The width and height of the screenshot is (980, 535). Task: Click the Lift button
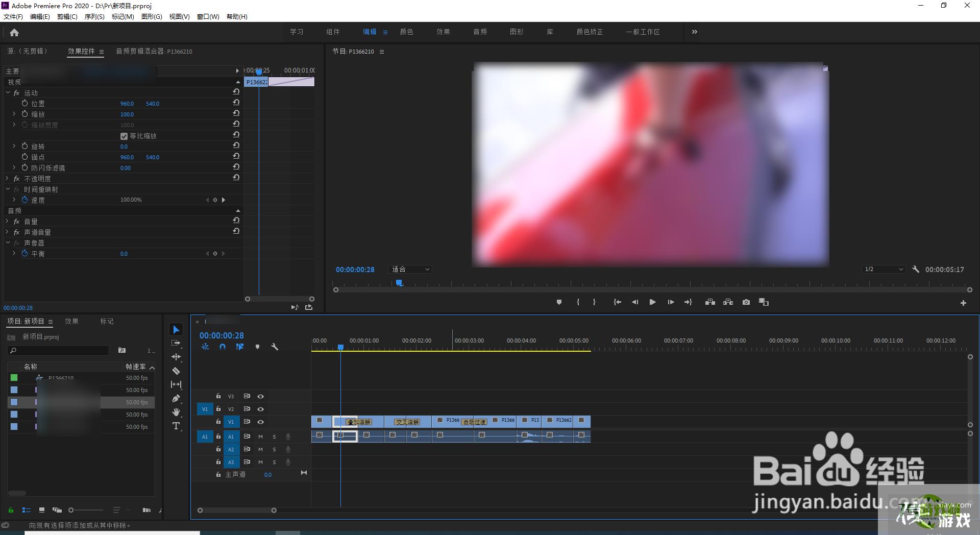710,302
